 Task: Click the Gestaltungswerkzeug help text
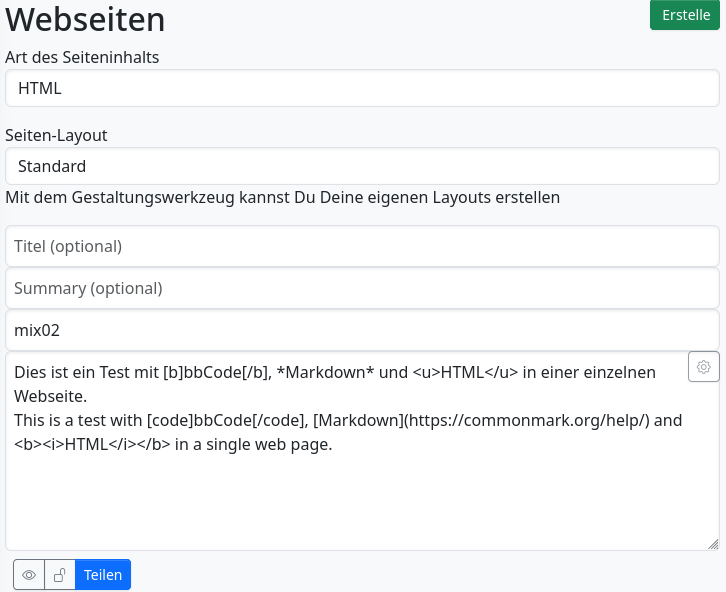pyautogui.click(x=282, y=197)
